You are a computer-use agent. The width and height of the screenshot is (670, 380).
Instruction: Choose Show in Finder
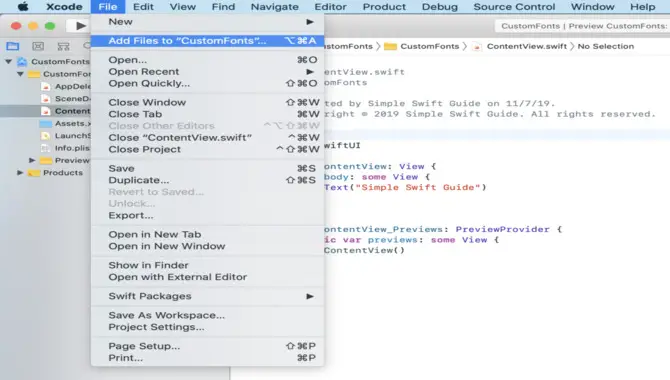tap(207, 265)
